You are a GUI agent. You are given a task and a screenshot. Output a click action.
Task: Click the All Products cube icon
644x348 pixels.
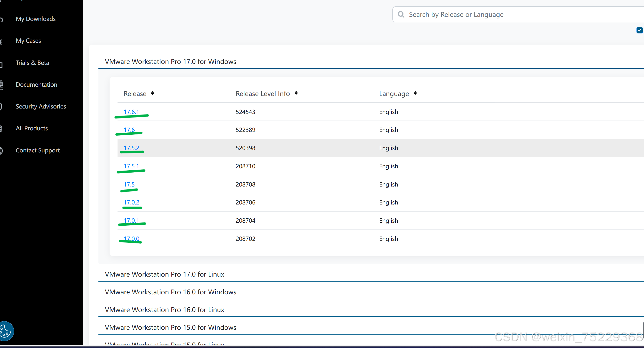1,129
